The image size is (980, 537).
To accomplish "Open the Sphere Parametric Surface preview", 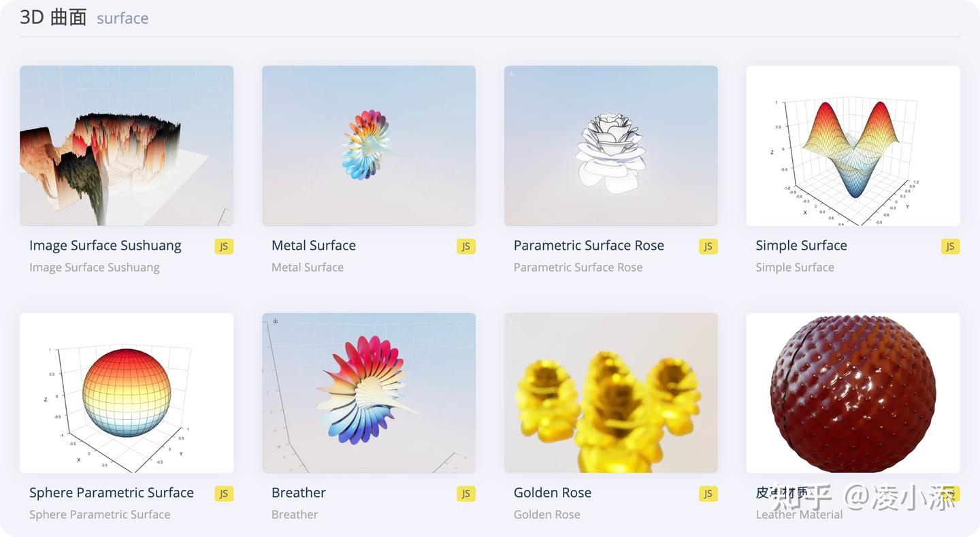I will 127,393.
